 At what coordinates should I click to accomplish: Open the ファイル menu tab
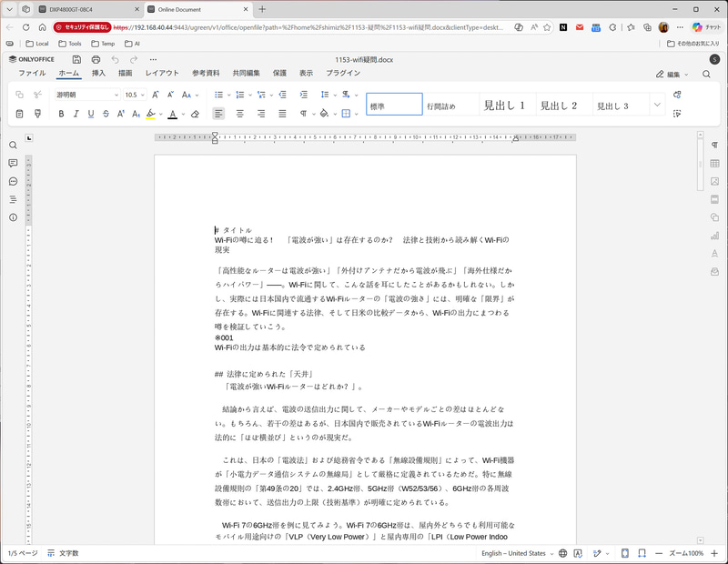(32, 74)
